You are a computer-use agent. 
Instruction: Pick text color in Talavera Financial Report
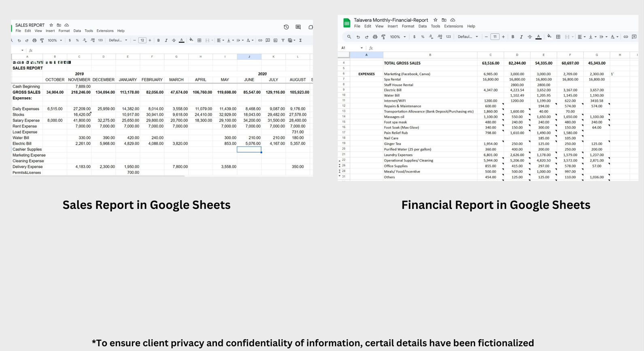click(538, 37)
